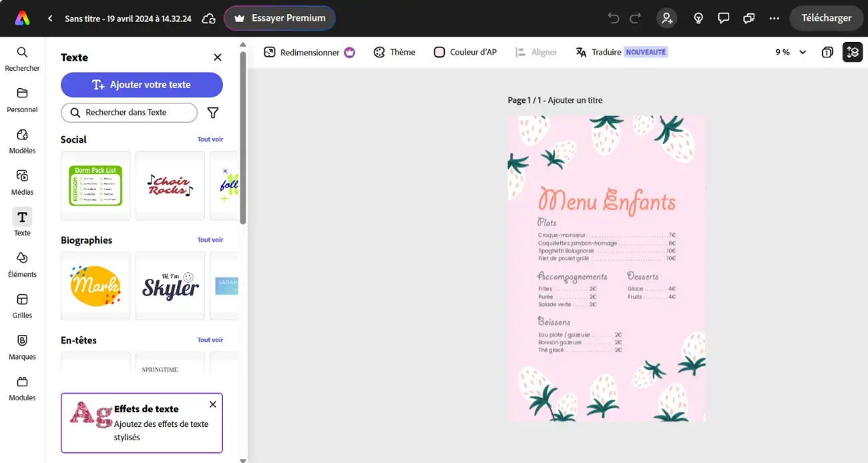This screenshot has width=868, height=463.
Task: Open the Couleur d'AP color picker
Action: point(465,51)
